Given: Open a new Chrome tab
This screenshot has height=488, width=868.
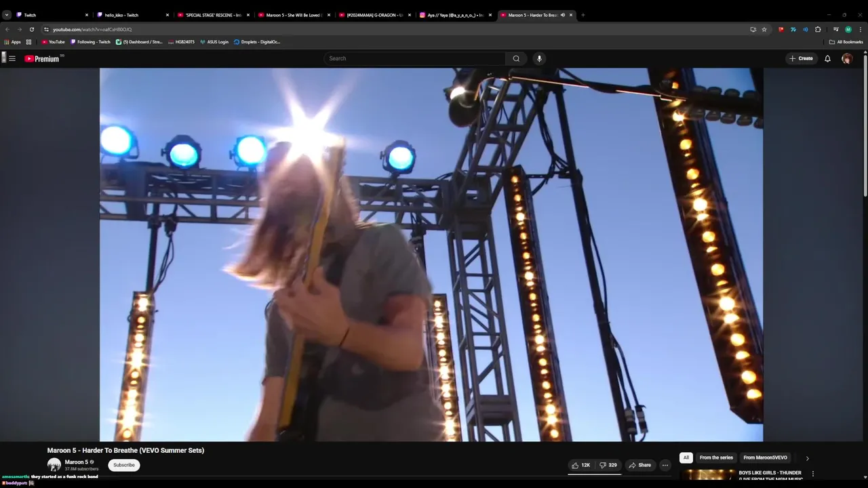Looking at the screenshot, I should pyautogui.click(x=583, y=15).
